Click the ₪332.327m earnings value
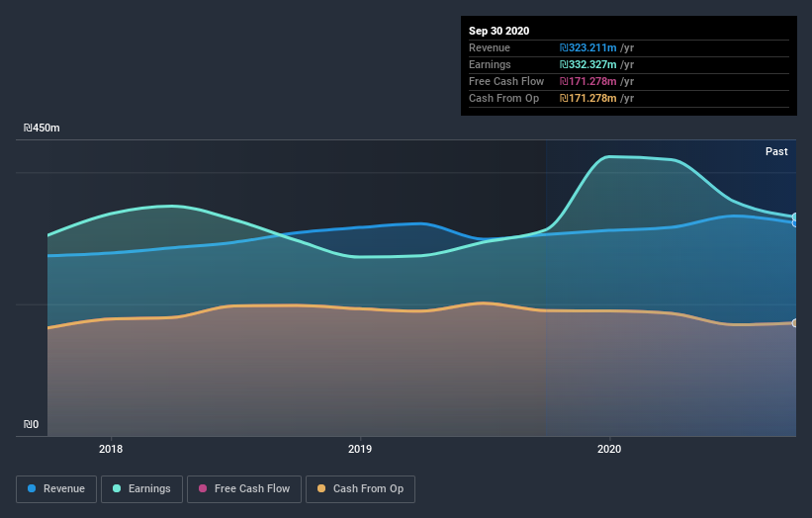 587,64
